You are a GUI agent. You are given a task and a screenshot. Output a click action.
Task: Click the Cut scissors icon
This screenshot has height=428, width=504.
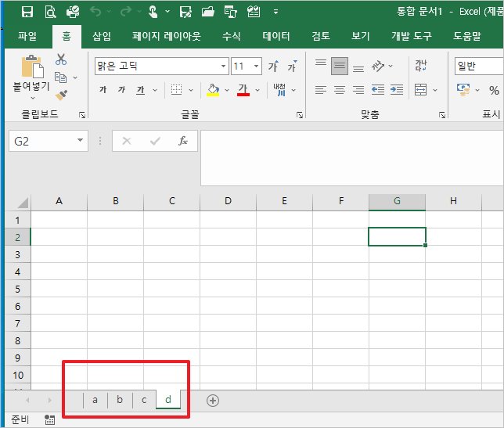click(x=61, y=60)
